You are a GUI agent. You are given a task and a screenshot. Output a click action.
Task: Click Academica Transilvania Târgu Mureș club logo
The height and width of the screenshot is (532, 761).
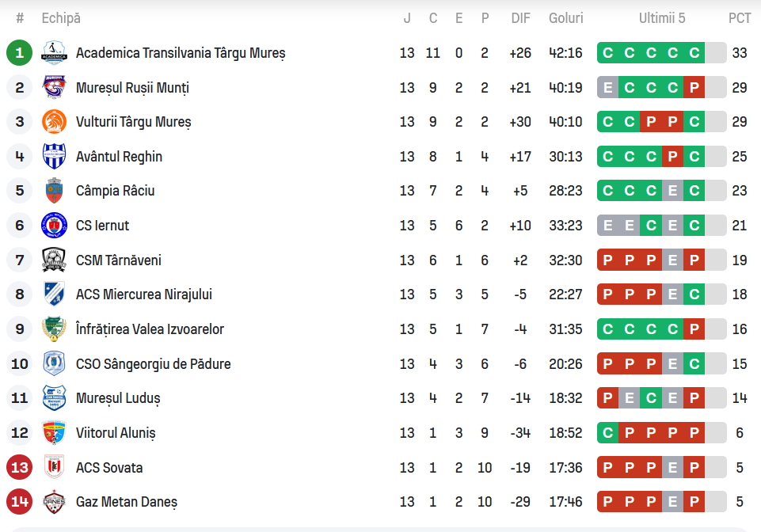tap(54, 53)
